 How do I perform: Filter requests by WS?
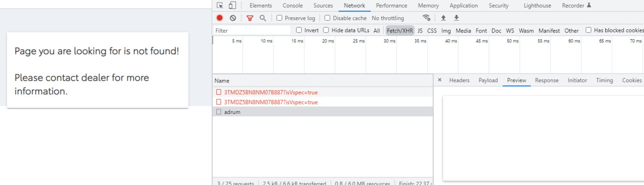pos(510,31)
